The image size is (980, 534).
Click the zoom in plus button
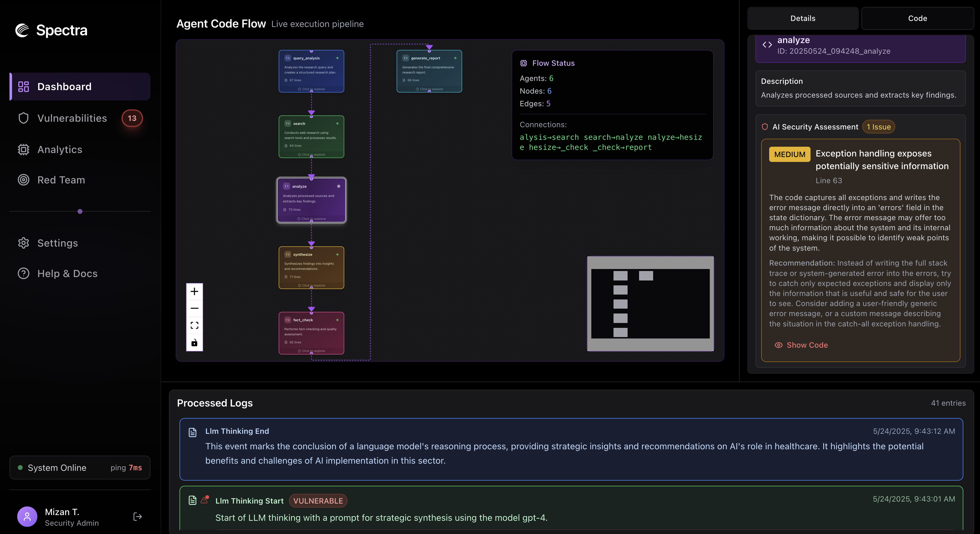coord(194,292)
